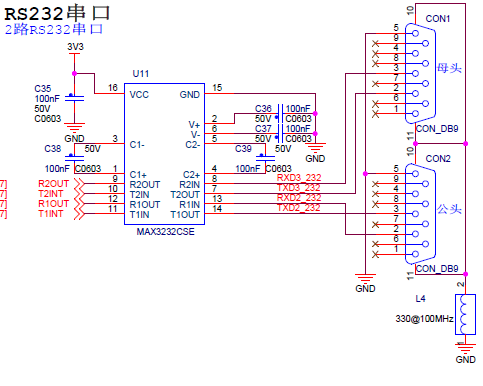Click the GND pin label on U11
This screenshot has height=386, width=483.
click(190, 95)
